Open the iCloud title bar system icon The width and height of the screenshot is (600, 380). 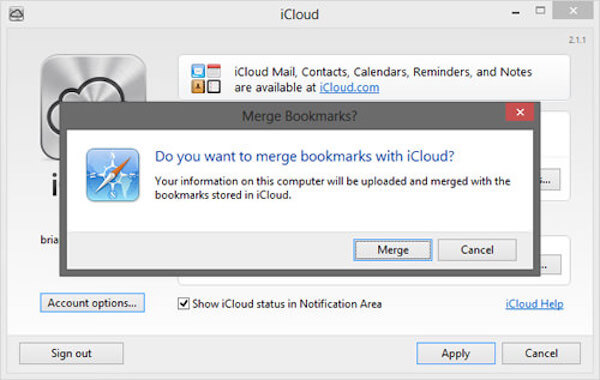tap(16, 15)
